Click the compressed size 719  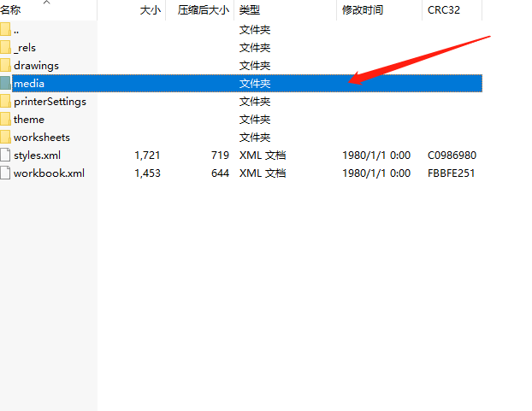pos(220,156)
